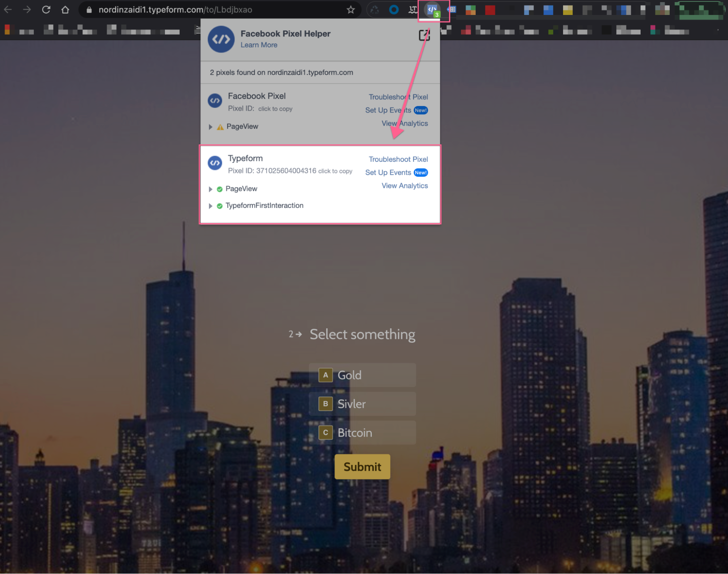Viewport: 728px width, 574px height.
Task: Open the Facebook Pixel Helper extension icon
Action: pyautogui.click(x=433, y=10)
